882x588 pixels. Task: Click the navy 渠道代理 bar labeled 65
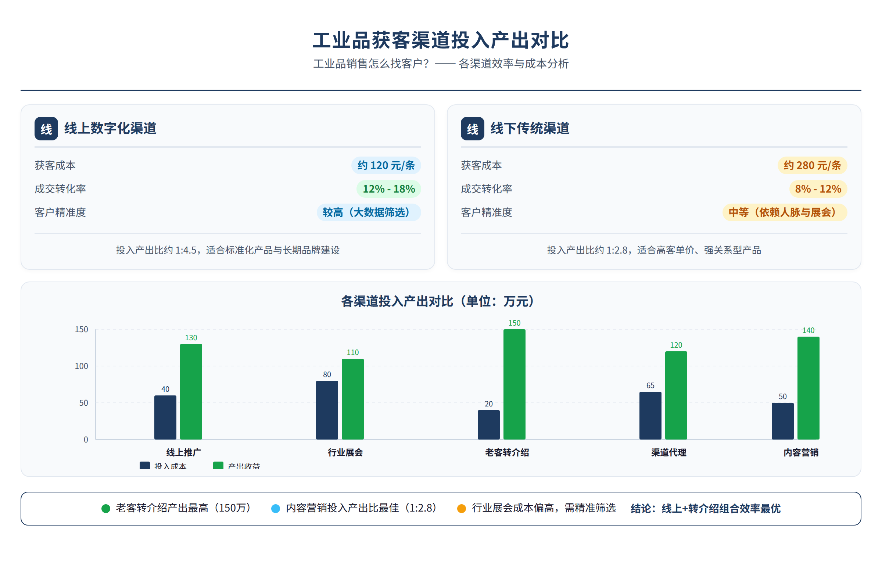pyautogui.click(x=650, y=416)
